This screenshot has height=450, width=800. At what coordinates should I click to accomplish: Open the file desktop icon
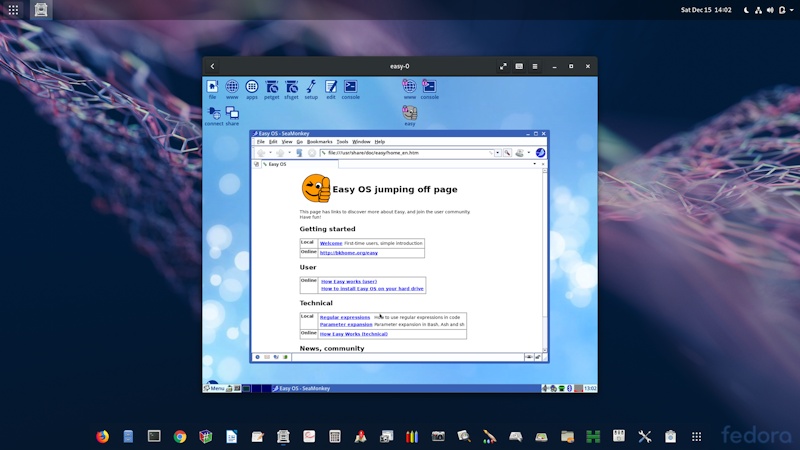pos(212,89)
